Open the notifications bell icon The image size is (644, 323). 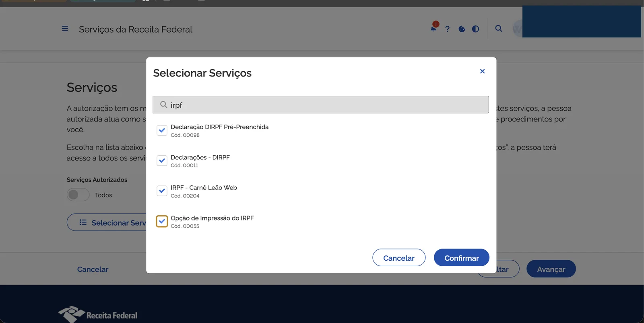(x=433, y=28)
